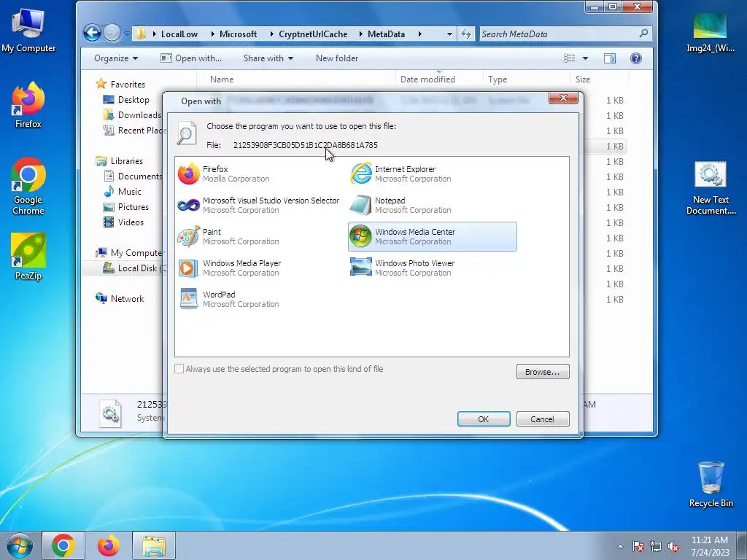Select the Google Chrome desktop shortcut

tap(28, 186)
